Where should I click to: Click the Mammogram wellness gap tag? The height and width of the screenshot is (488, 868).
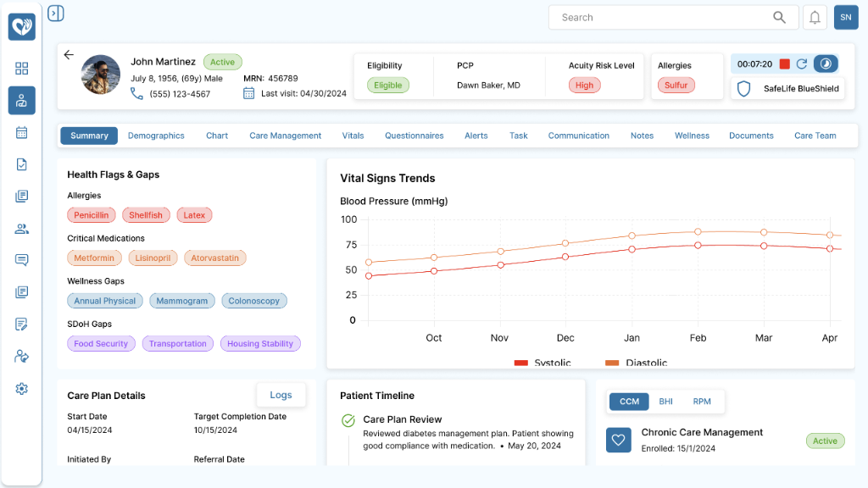point(182,301)
